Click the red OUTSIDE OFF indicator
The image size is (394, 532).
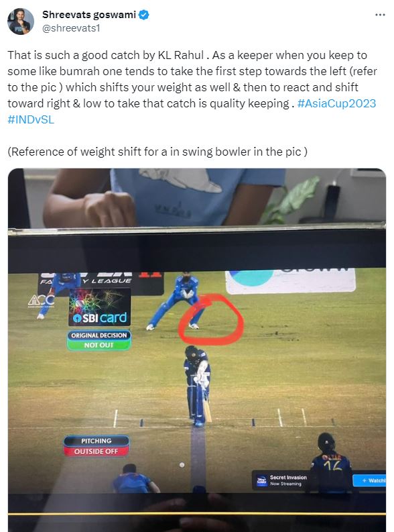pos(96,451)
